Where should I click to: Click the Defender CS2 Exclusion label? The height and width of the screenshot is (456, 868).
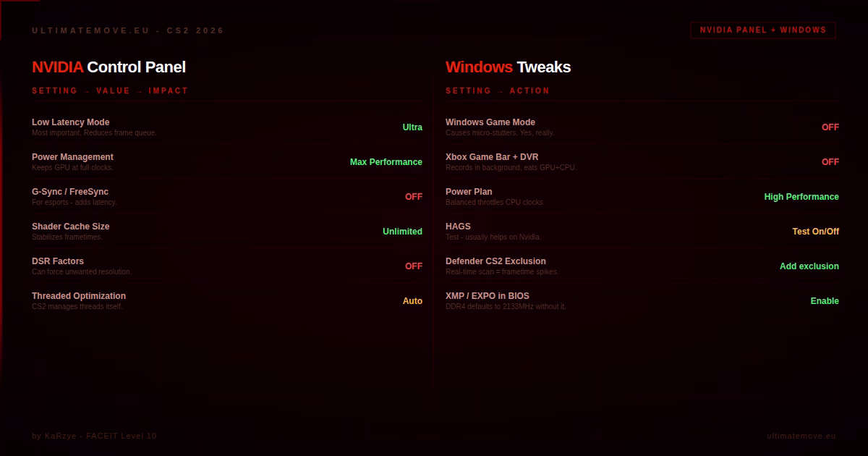495,261
